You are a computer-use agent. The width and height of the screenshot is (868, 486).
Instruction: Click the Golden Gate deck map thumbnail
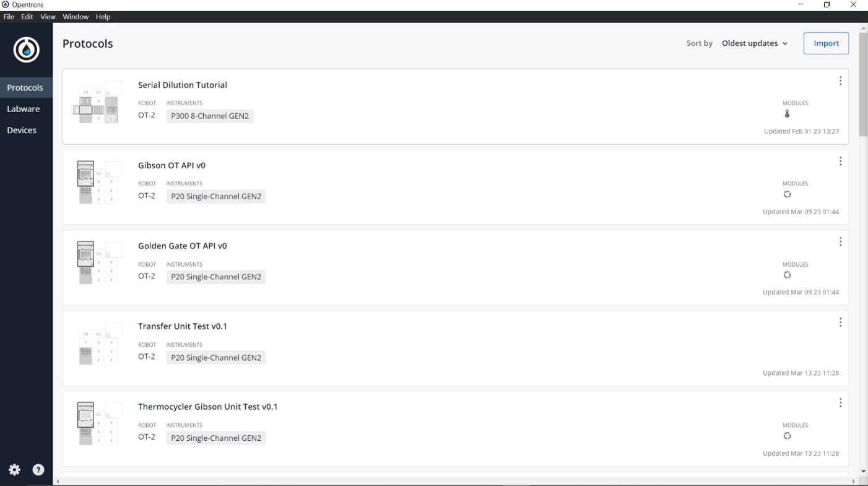(97, 263)
